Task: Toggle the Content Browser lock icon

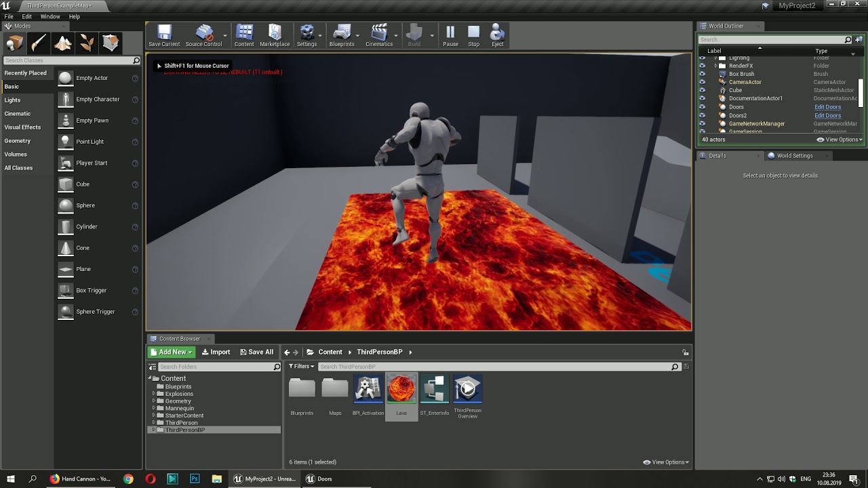Action: point(686,352)
